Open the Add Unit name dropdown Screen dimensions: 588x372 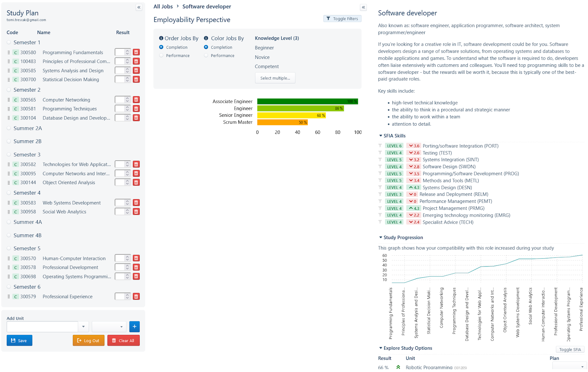(x=83, y=327)
